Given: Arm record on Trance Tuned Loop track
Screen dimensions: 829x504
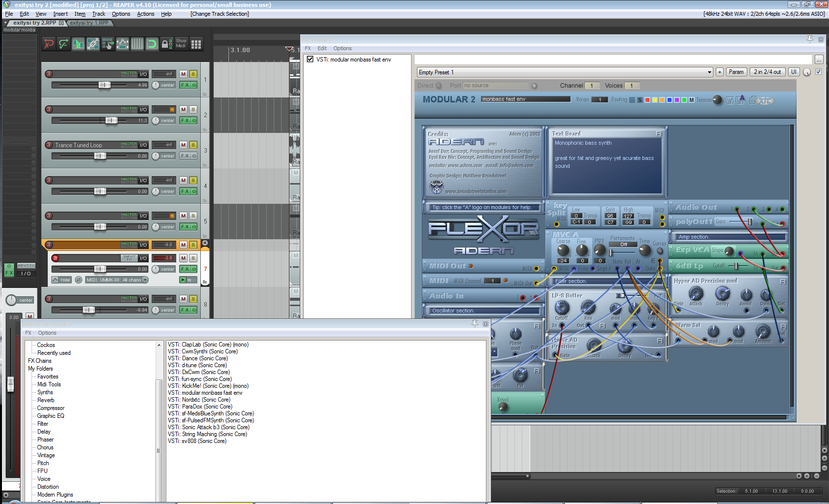Looking at the screenshot, I should (49, 145).
